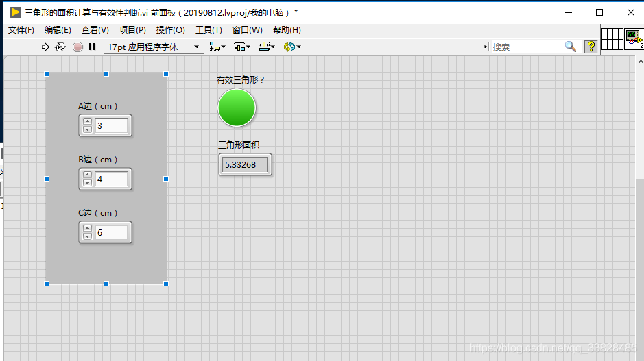Click the C边 numeric input showing 6

pos(111,233)
